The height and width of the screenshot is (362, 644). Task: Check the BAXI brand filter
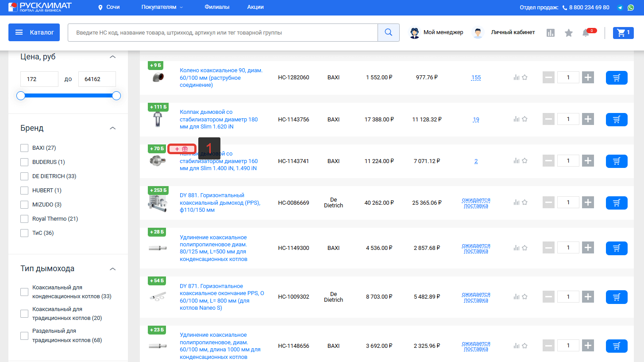point(24,148)
